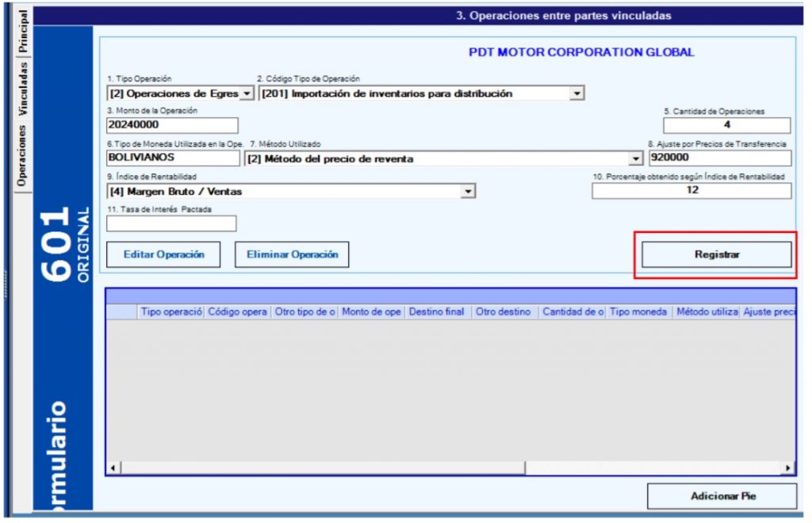Click the grid's right scroll arrow
The width and height of the screenshot is (812, 523).
787,468
